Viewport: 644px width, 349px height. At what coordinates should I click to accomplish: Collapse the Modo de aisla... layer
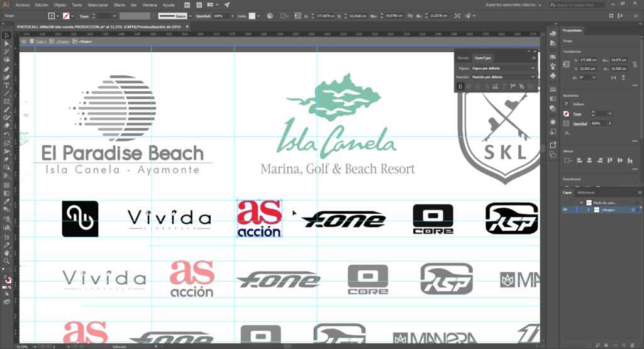click(581, 202)
